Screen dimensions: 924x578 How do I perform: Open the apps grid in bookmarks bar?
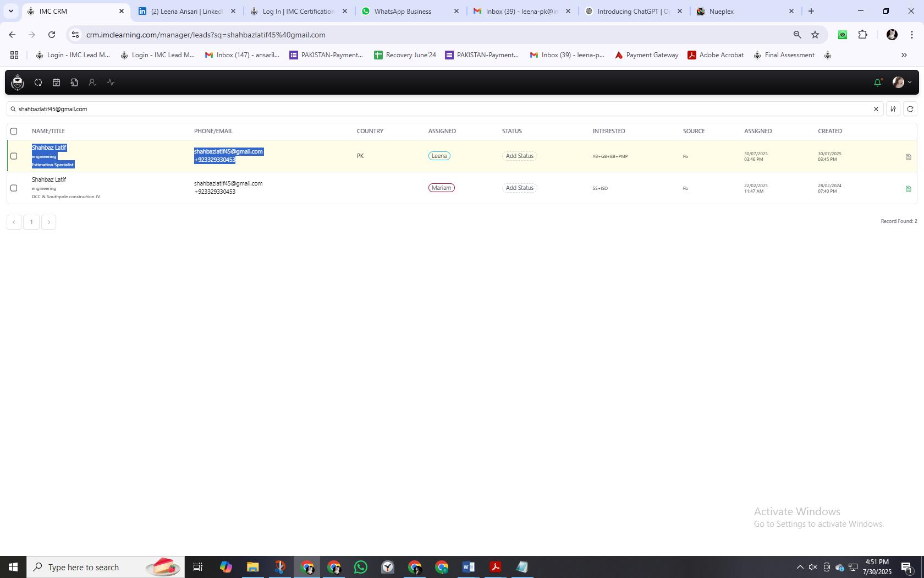[x=14, y=55]
